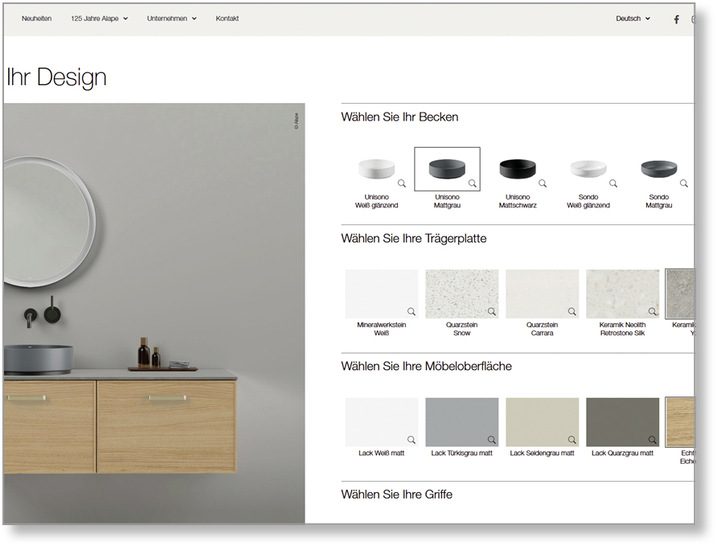Click magnifier on Sondo Weiß glänzend basin

613,184
